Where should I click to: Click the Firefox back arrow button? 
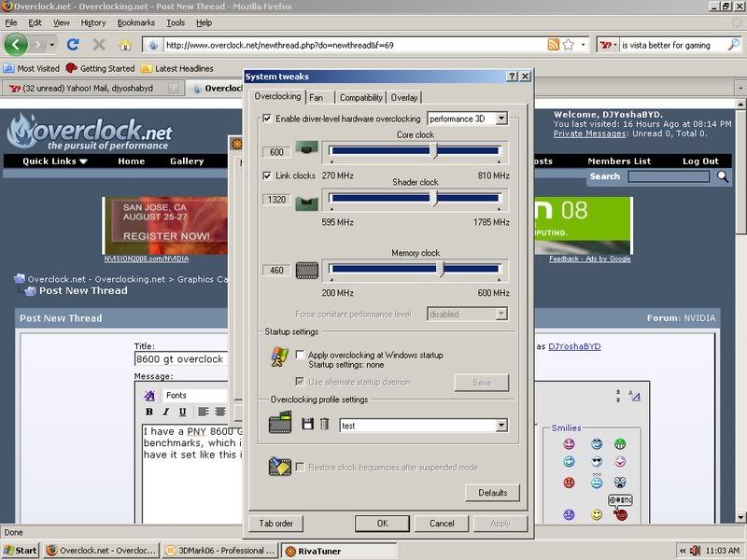coord(16,44)
